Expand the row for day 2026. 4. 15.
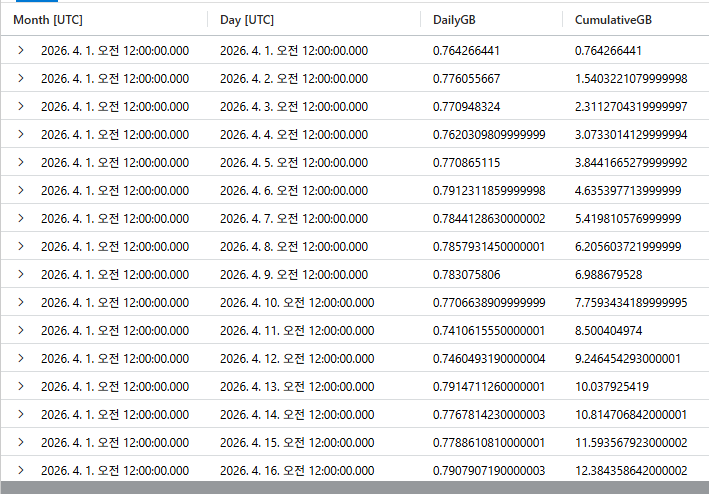709x494 pixels. pos(21,442)
